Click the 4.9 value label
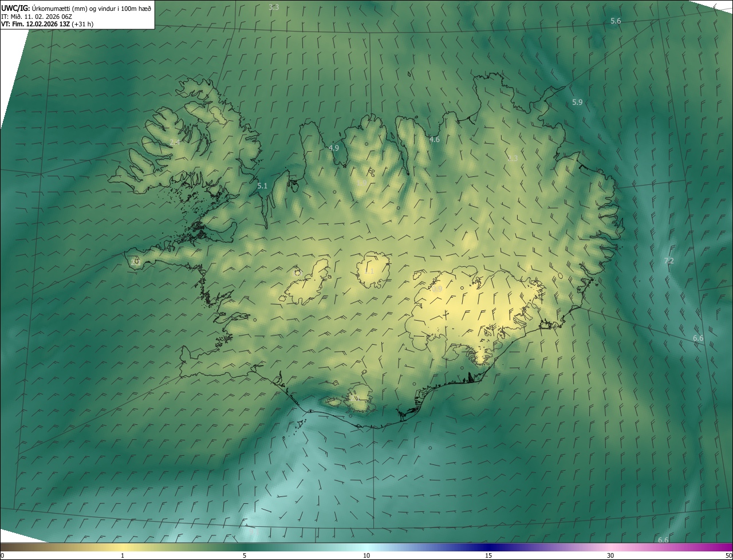733x560 pixels. (x=333, y=148)
